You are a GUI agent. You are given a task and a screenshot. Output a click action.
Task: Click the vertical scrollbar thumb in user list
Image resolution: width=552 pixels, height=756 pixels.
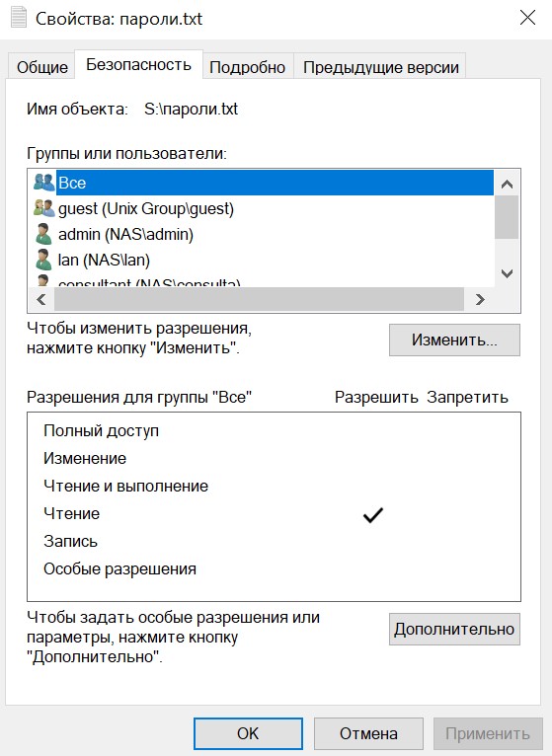click(x=507, y=217)
